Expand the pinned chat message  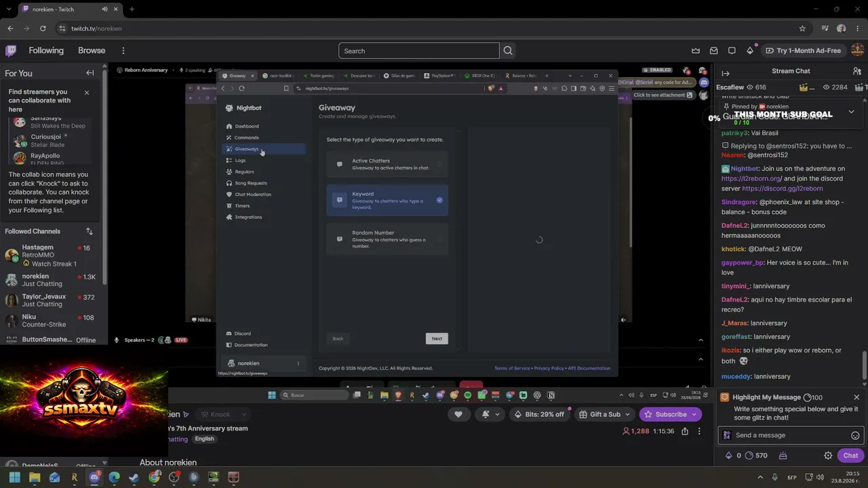tap(851, 112)
